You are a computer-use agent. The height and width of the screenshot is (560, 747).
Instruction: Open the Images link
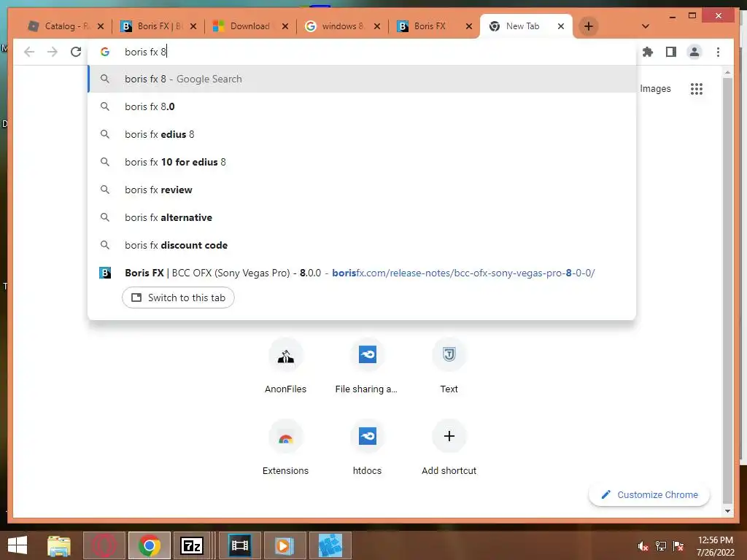coord(655,88)
